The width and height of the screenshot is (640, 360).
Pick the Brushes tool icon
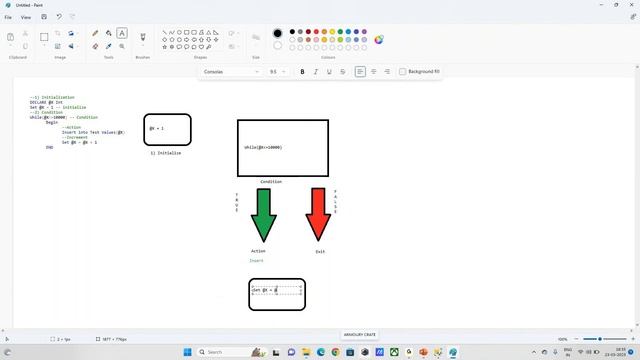(x=143, y=37)
